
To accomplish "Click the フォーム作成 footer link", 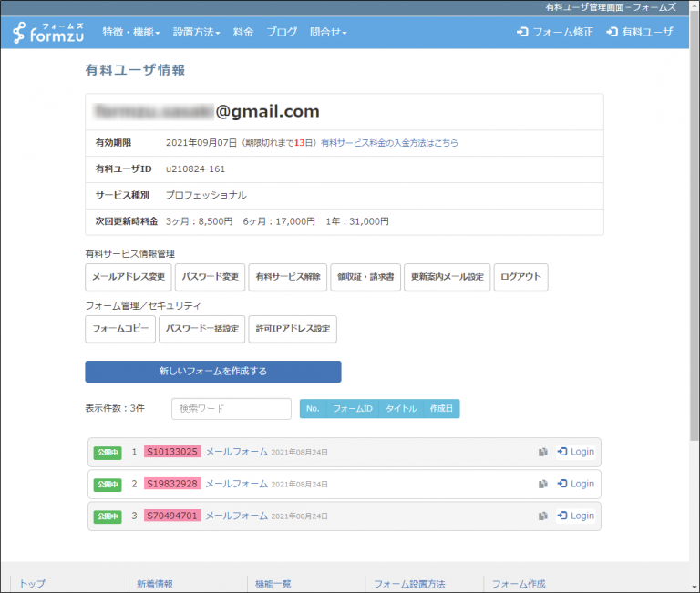I will tap(519, 584).
